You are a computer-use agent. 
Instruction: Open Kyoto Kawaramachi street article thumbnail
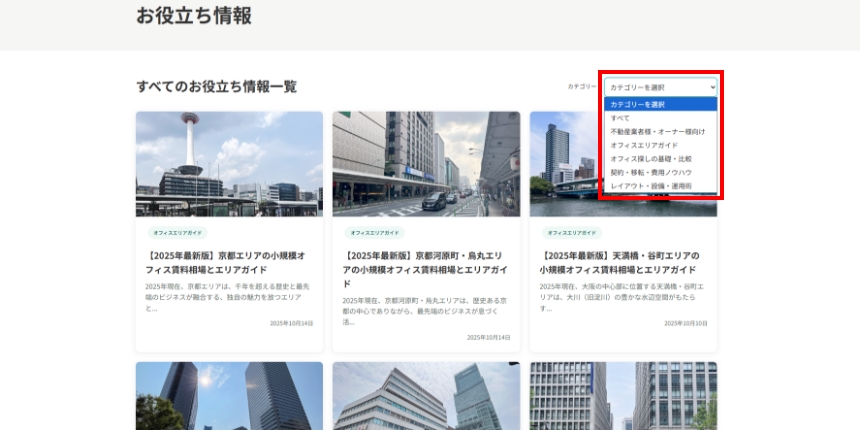tap(426, 164)
